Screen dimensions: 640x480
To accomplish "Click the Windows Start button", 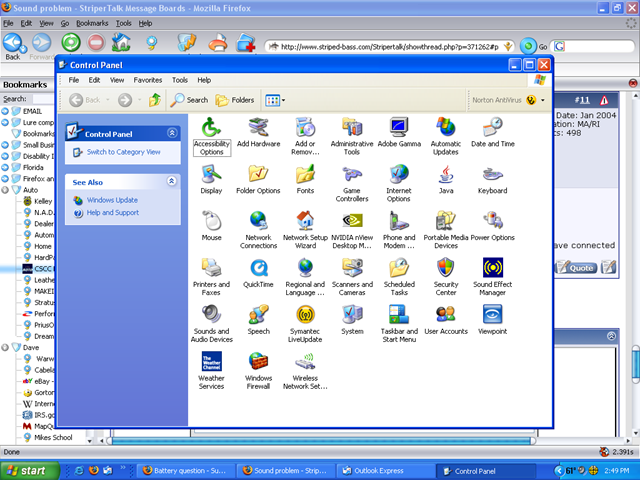I will 27,470.
